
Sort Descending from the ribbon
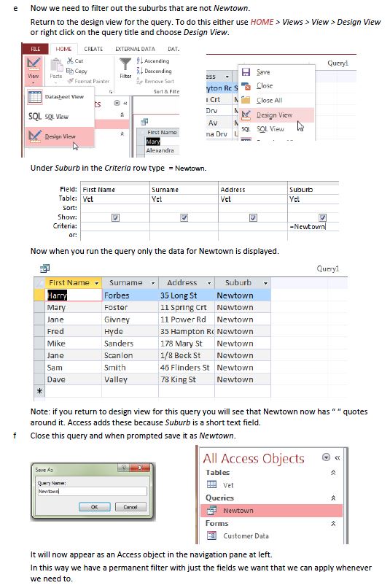pos(154,71)
